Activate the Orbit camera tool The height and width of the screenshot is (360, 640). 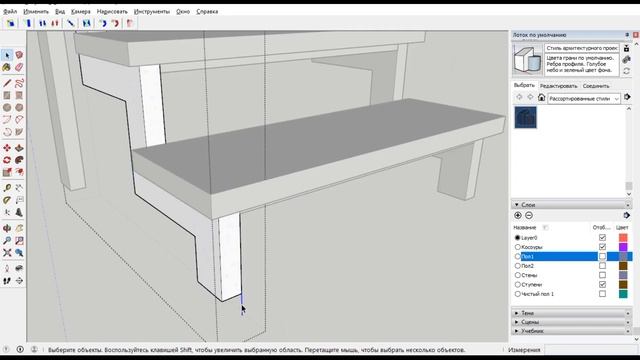[x=7, y=229]
